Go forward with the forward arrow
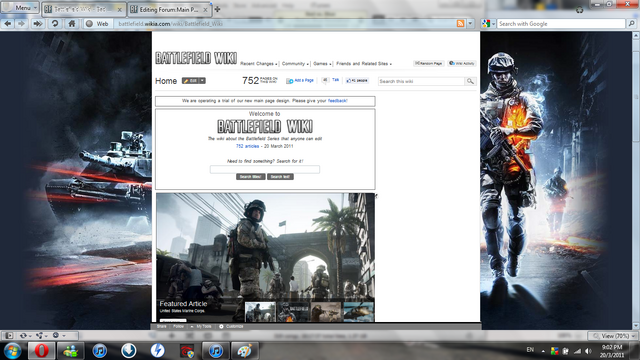Viewport: 640px width, 360px height. tap(21, 24)
